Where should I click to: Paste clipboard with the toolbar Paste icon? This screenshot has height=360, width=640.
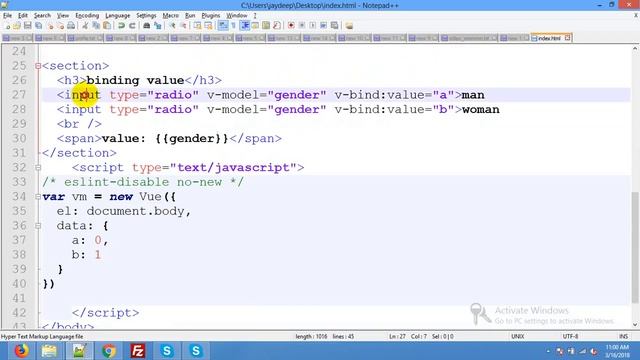(x=107, y=26)
